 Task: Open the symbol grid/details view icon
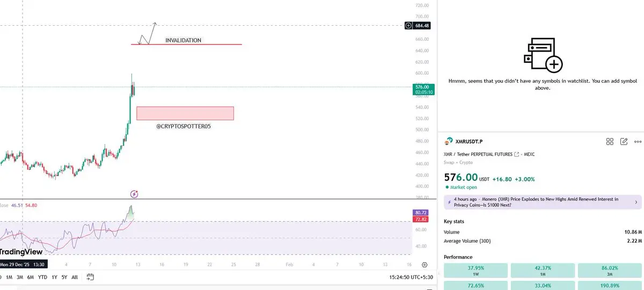pos(610,142)
